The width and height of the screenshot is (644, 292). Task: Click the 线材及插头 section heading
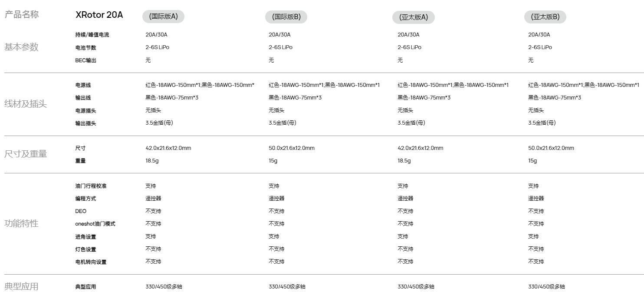[x=26, y=104]
